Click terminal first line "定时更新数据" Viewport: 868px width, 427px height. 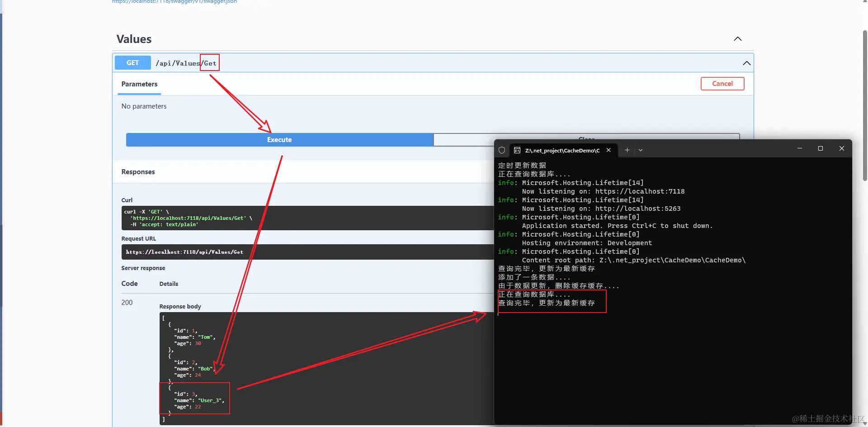tap(522, 166)
